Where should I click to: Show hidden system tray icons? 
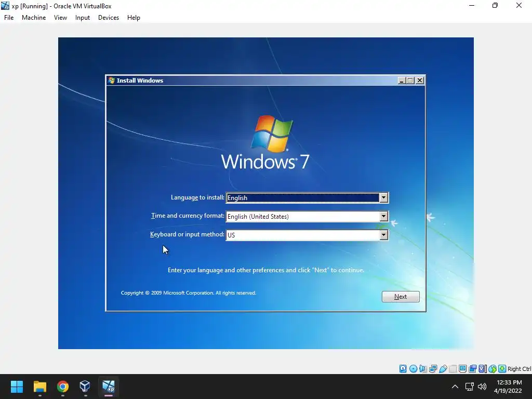coord(455,387)
